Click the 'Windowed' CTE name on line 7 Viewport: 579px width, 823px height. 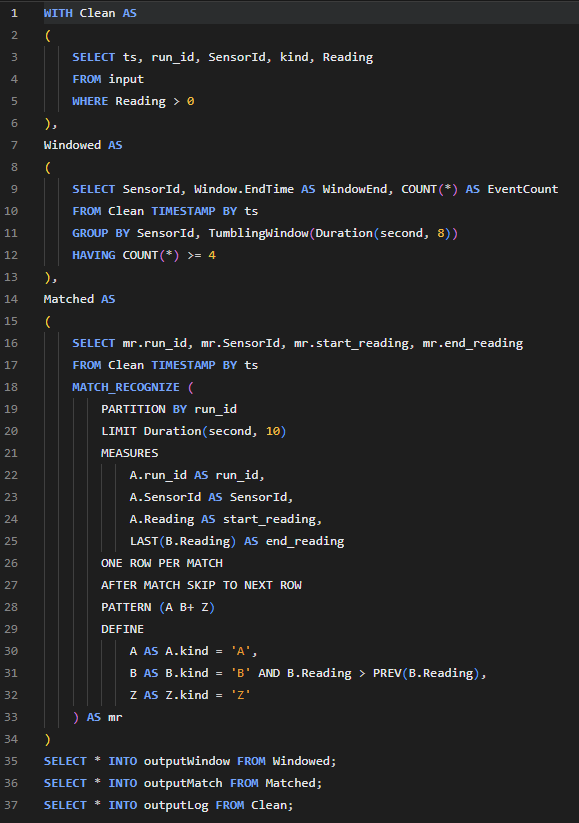(x=72, y=145)
